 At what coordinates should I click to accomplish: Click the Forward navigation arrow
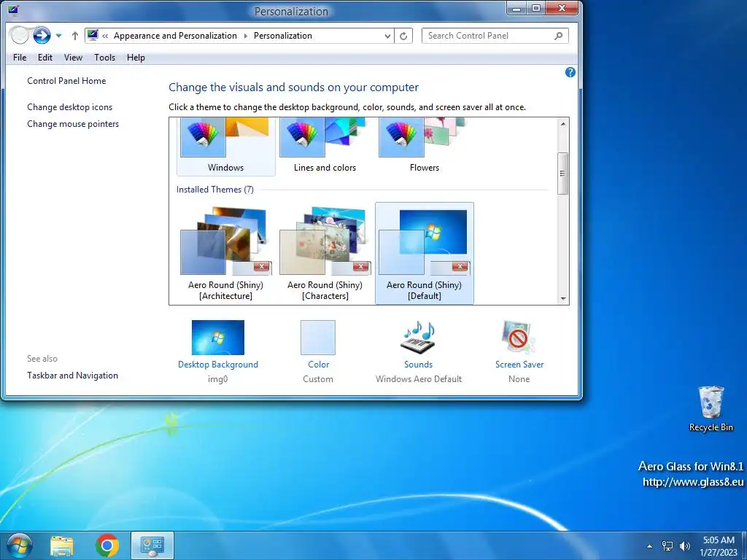point(42,35)
